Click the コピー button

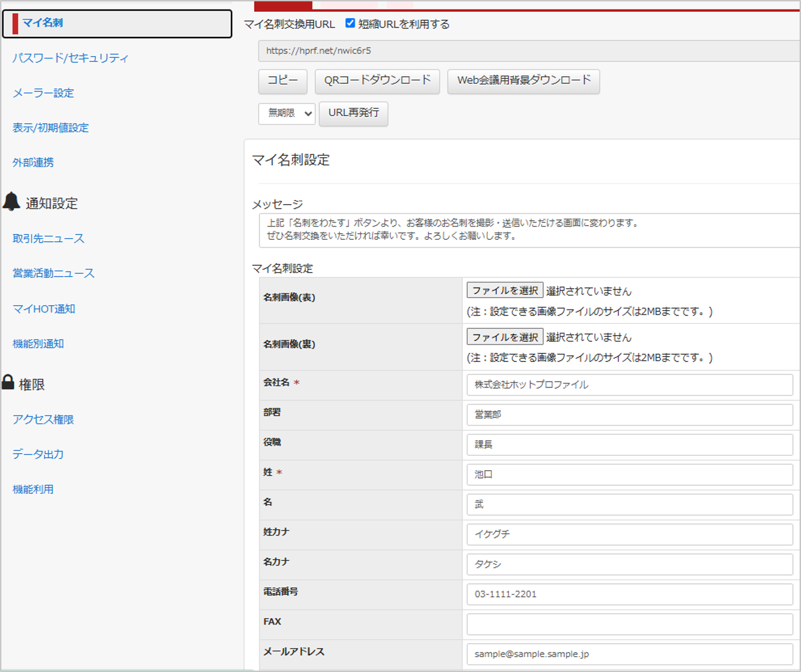(x=283, y=81)
